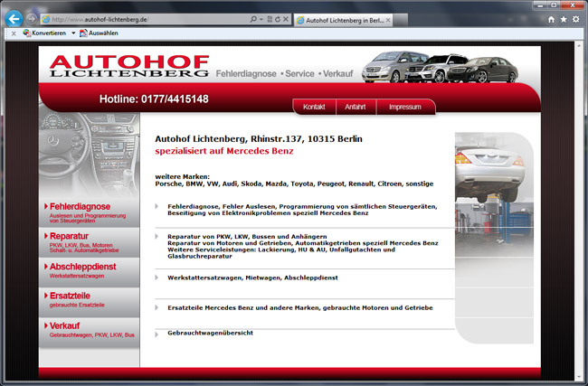The image size is (588, 386).
Task: Click arrow bullet beside Reparatur von PKW text
Action: point(156,237)
